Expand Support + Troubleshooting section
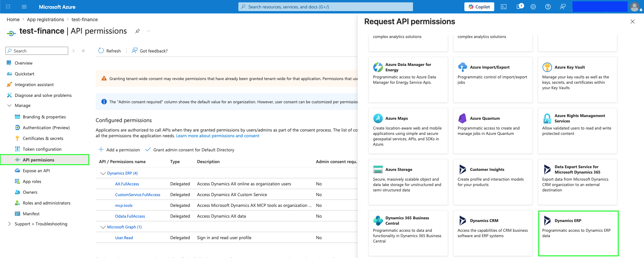This screenshot has height=258, width=644. pyautogui.click(x=9, y=224)
